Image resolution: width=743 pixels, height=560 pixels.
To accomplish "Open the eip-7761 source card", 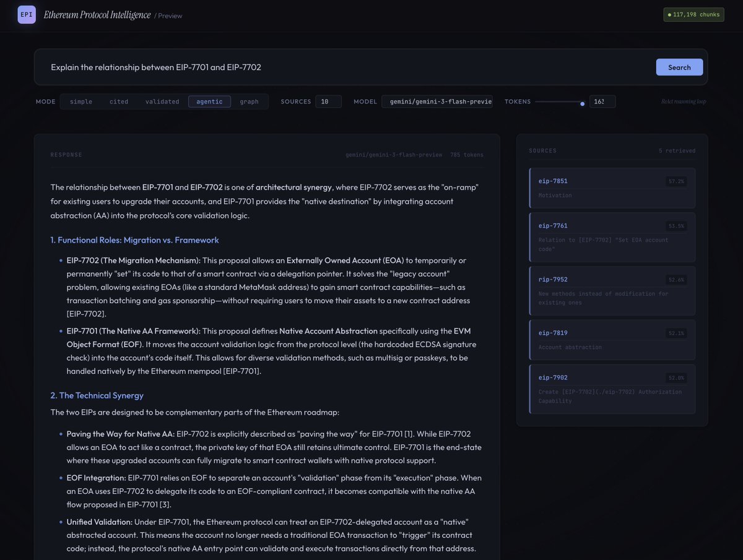I will tap(612, 237).
